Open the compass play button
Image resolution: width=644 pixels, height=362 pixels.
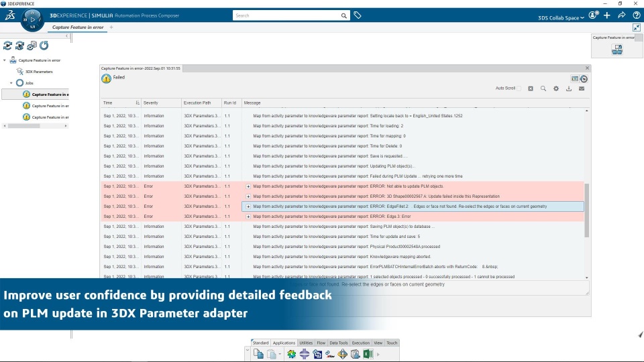pos(32,19)
